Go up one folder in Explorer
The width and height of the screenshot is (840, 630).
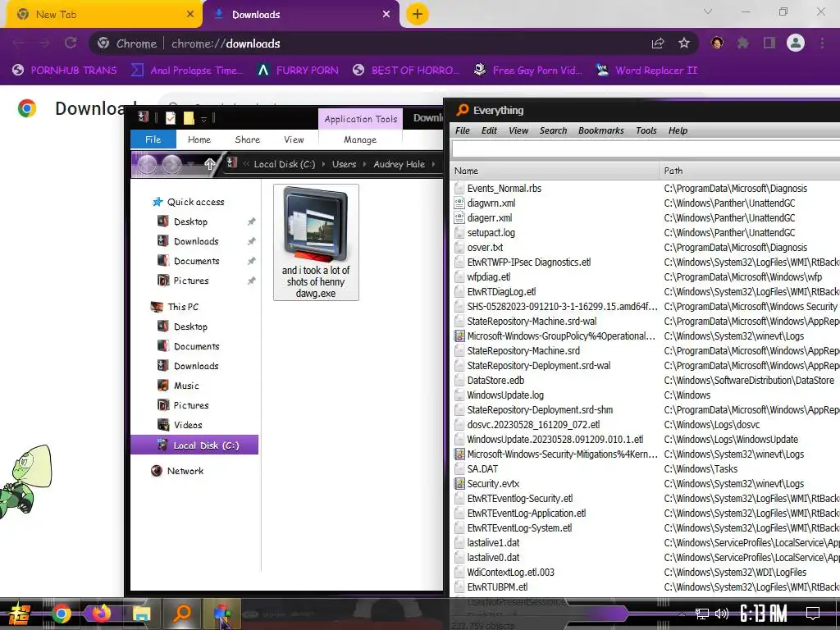[209, 164]
